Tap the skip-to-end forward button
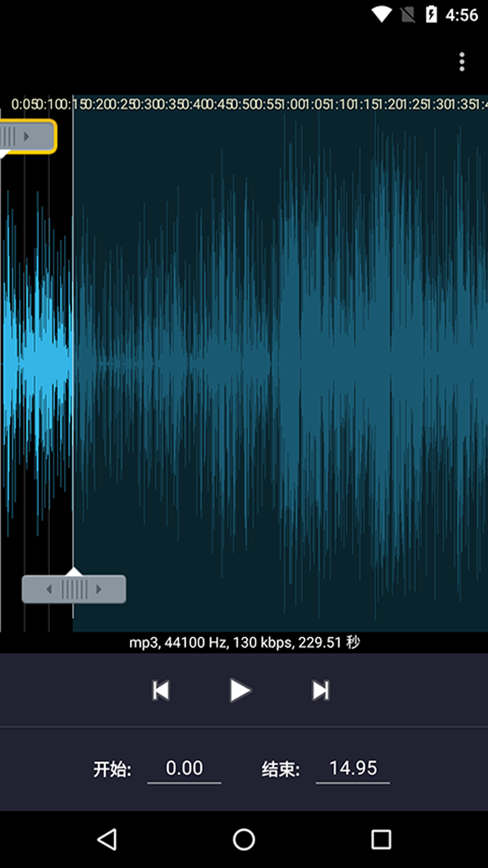The image size is (488, 868). 321,690
